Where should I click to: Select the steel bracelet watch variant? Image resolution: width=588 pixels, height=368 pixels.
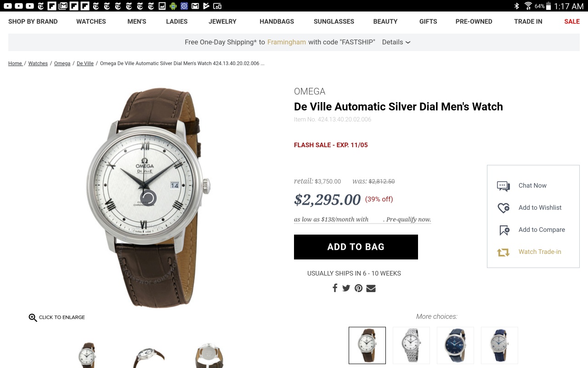coord(411,345)
